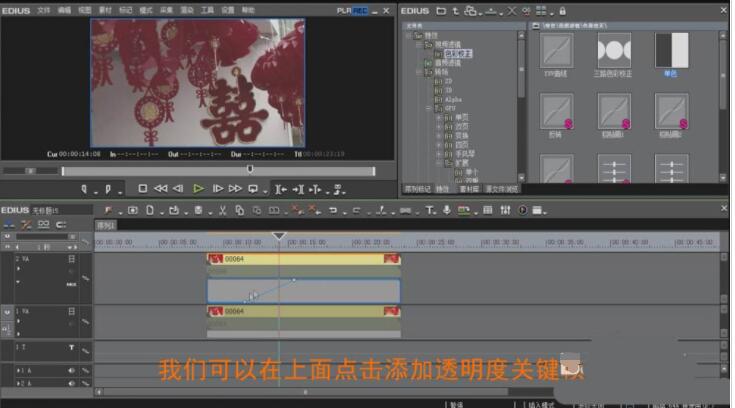Set the In point marker icon
735x408 pixels.
click(84, 189)
